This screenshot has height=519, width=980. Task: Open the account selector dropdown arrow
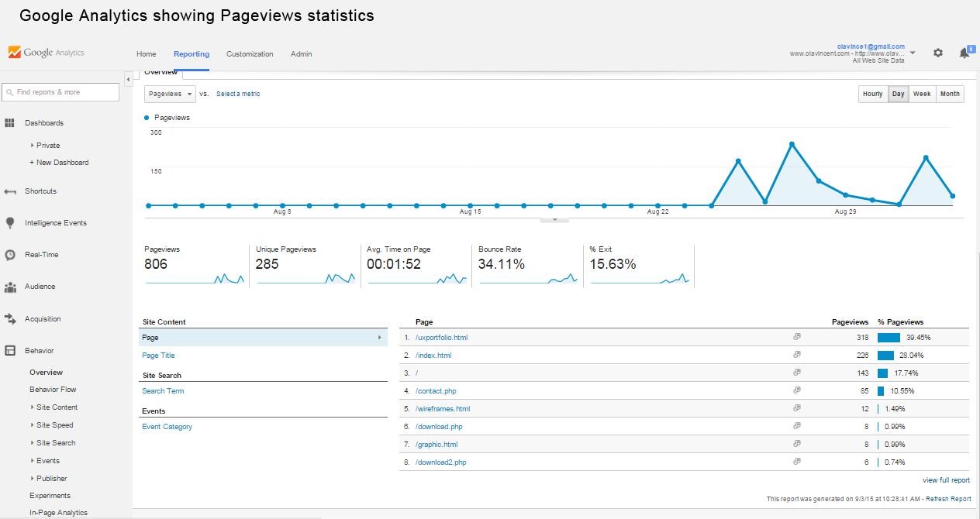(913, 53)
